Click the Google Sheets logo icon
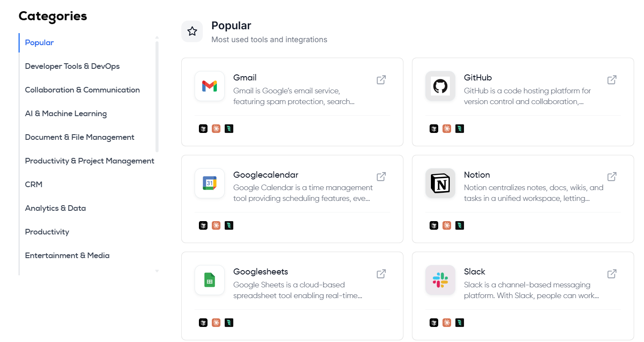Image resolution: width=644 pixels, height=342 pixels. point(210,280)
